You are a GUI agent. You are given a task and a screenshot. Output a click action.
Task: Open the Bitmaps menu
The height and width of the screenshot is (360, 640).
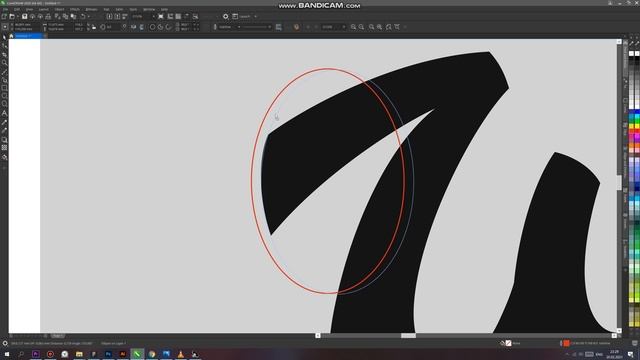[x=91, y=9]
